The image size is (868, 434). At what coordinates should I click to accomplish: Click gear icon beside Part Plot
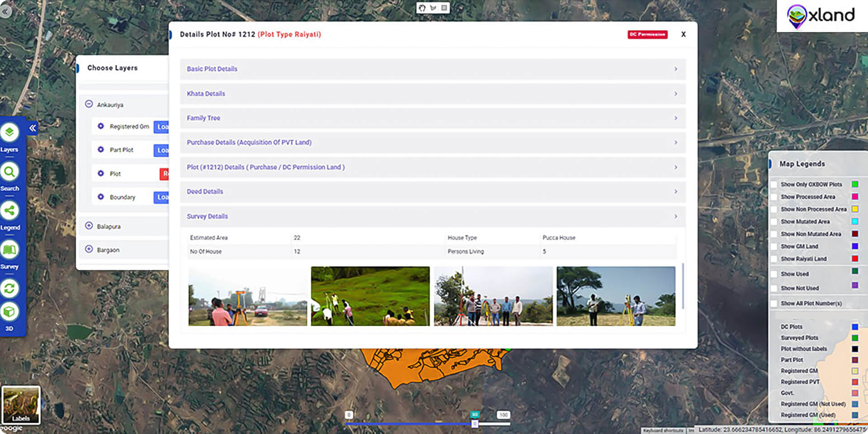point(101,149)
